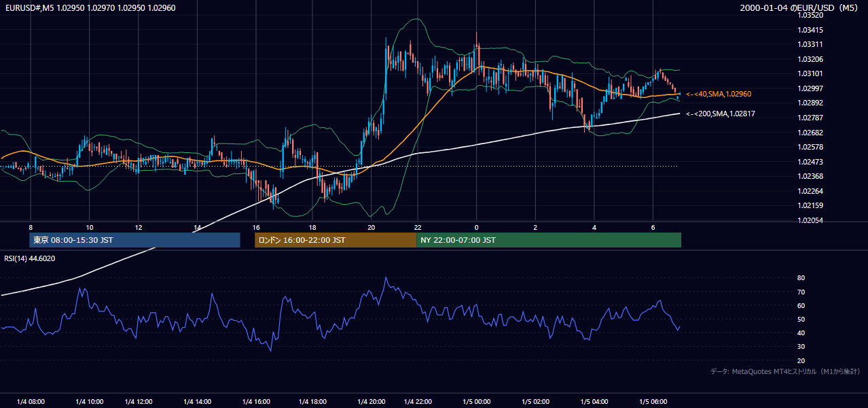Click hour label 18 under the price chart

point(312,227)
